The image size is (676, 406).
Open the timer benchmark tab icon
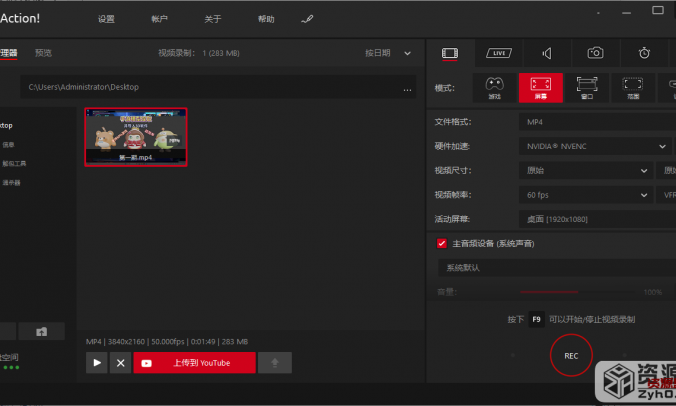(644, 53)
